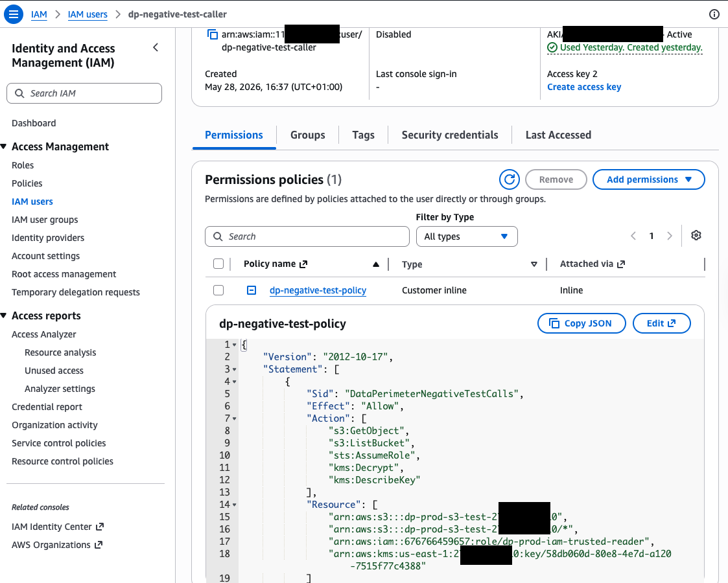Open Credential report in sidebar
The image size is (728, 583).
[x=47, y=407]
